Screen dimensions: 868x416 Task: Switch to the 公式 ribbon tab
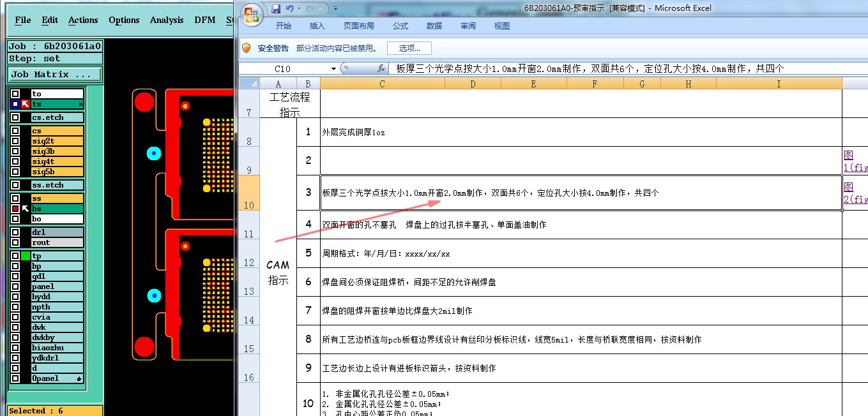(400, 26)
